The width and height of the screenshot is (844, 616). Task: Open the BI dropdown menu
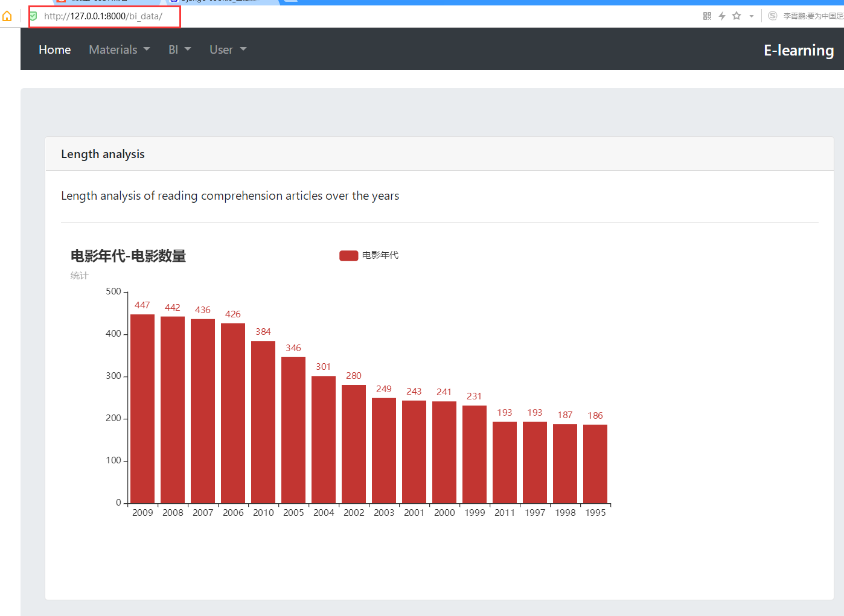click(x=180, y=49)
